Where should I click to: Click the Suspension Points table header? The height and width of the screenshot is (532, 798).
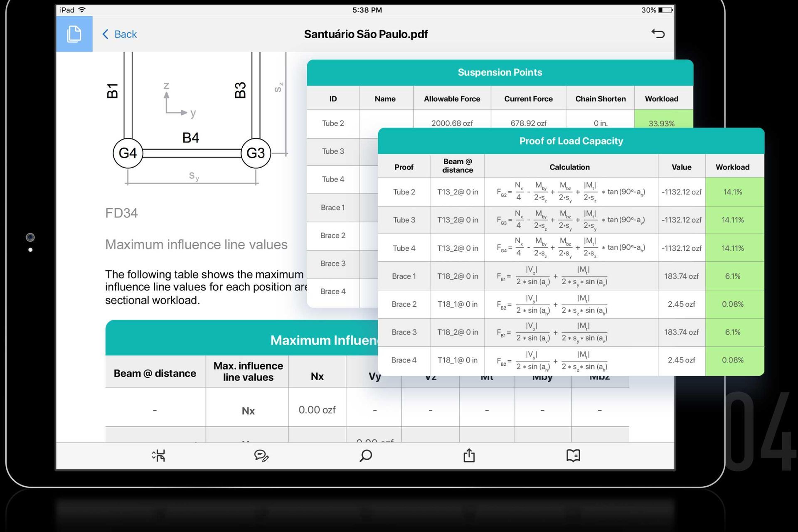[500, 72]
